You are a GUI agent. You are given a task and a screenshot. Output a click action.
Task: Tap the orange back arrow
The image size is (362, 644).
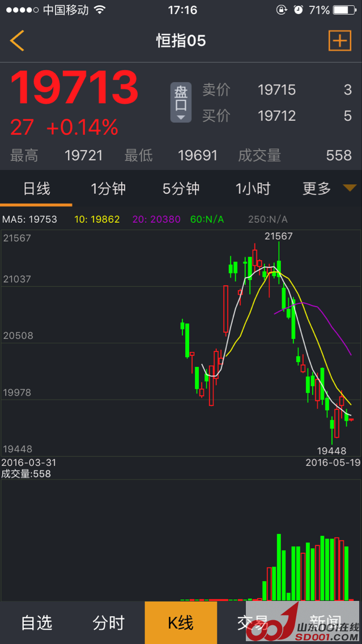point(18,41)
